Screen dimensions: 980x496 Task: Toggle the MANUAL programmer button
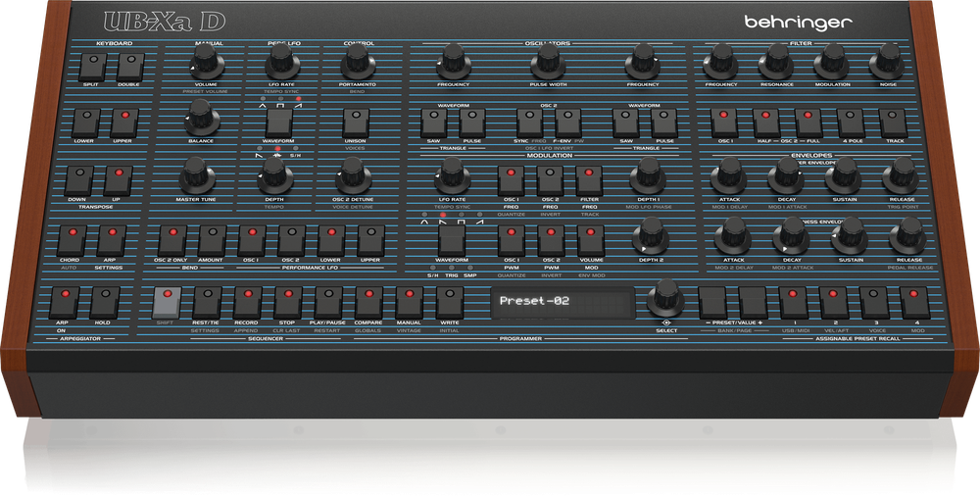410,302
